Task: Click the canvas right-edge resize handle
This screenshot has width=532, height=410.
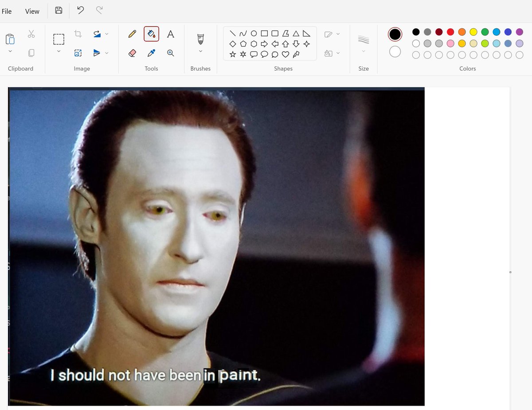Action: coord(510,272)
